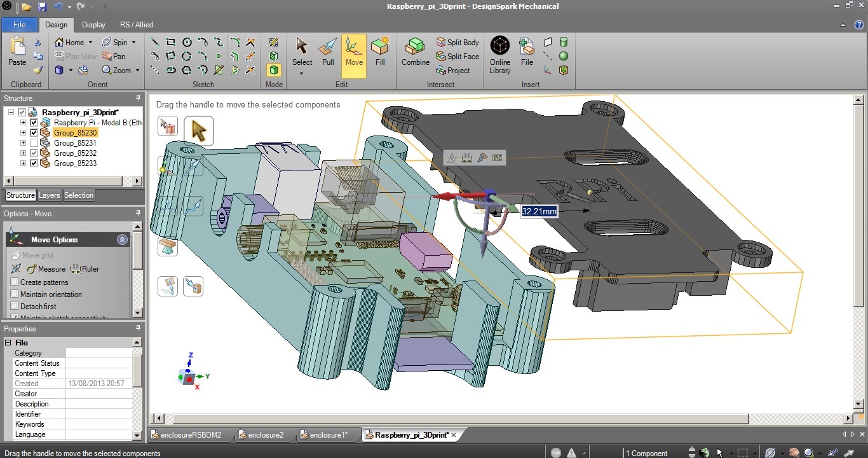Open the Home view dropdown arrow
The width and height of the screenshot is (868, 458).
coord(90,43)
